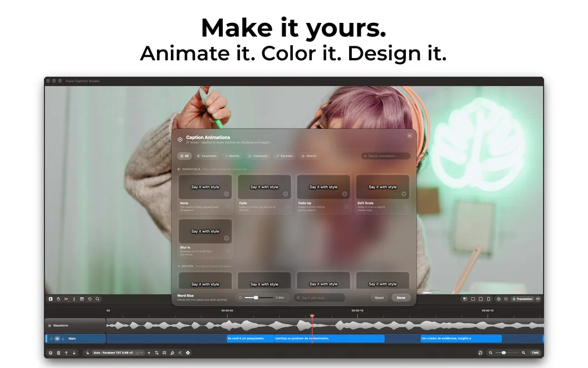Image resolution: width=588 pixels, height=368 pixels.
Task: Adjust the animation speed slider
Action: click(x=259, y=298)
